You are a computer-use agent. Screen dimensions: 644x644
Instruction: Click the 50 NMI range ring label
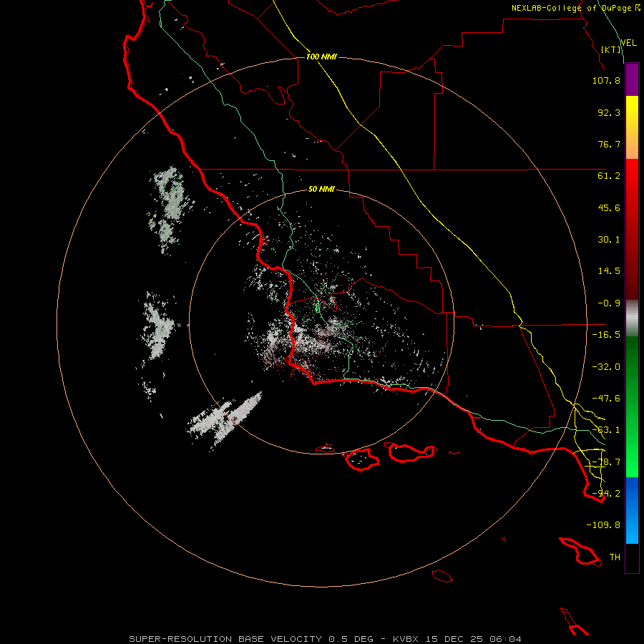[x=321, y=189]
